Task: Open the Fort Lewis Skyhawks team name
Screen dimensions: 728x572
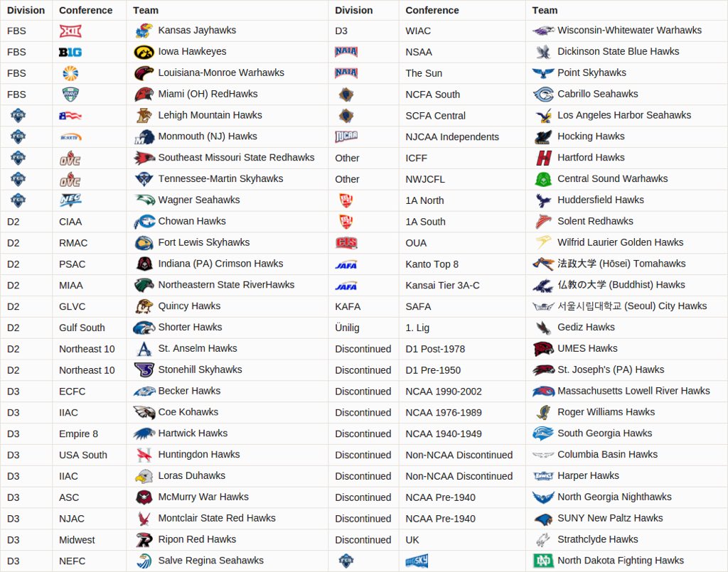Action: [x=204, y=242]
